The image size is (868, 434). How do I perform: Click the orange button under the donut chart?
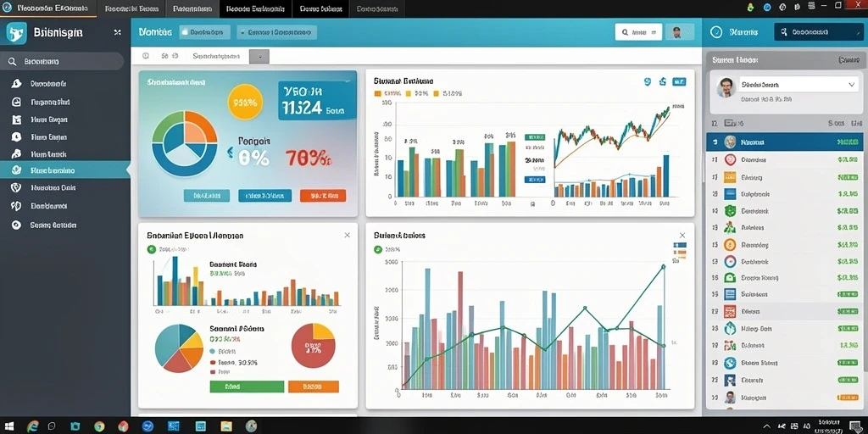tap(323, 196)
